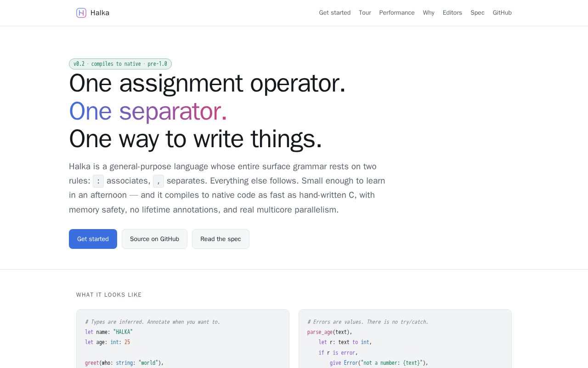Click the v0.2 version badge

[x=120, y=64]
